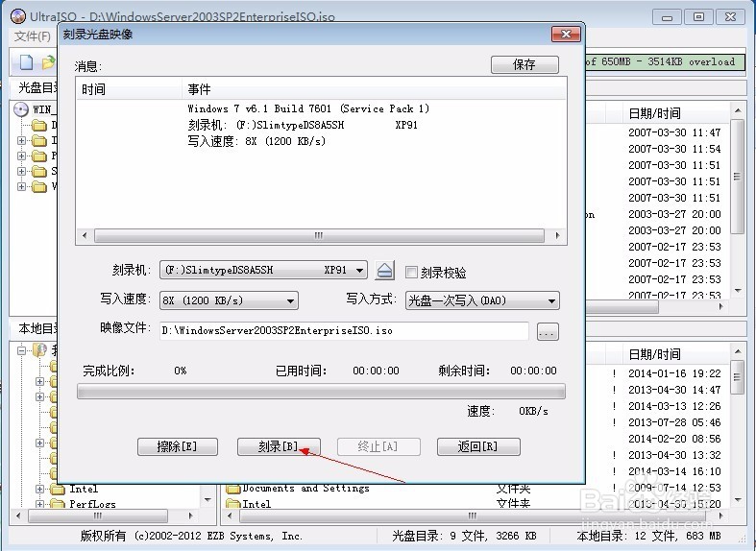Viewport: 756px width, 551px height.
Task: Click the local tree horizontal scrollbar thumb
Action: (98, 515)
